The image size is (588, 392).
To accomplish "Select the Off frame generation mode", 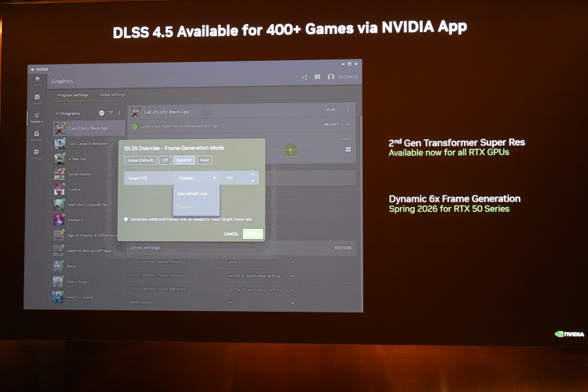I will coord(166,160).
